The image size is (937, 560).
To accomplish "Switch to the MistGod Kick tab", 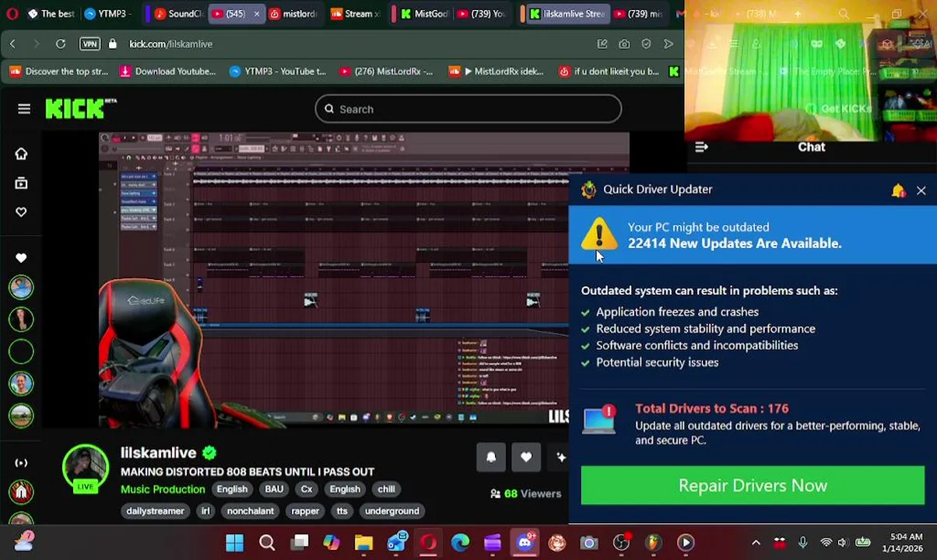I will 424,13.
